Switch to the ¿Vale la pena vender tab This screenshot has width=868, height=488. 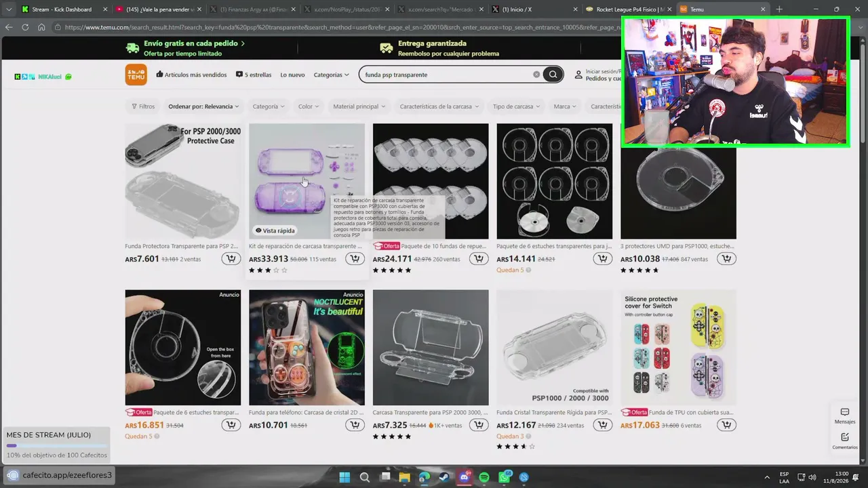point(155,9)
